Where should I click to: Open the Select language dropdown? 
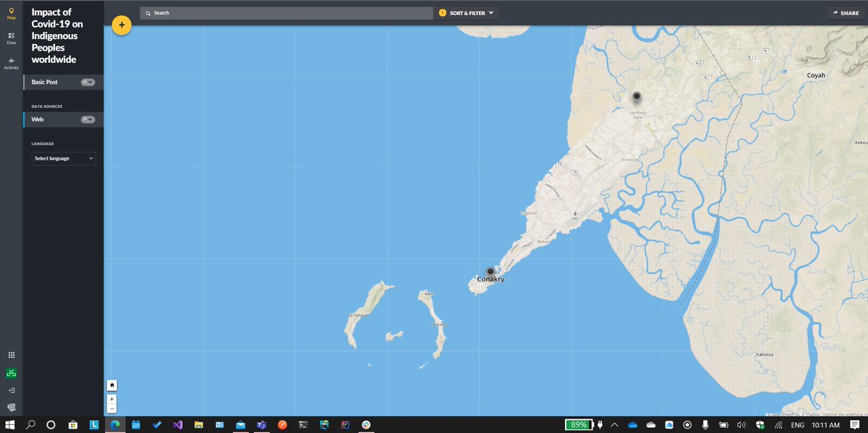coord(64,158)
